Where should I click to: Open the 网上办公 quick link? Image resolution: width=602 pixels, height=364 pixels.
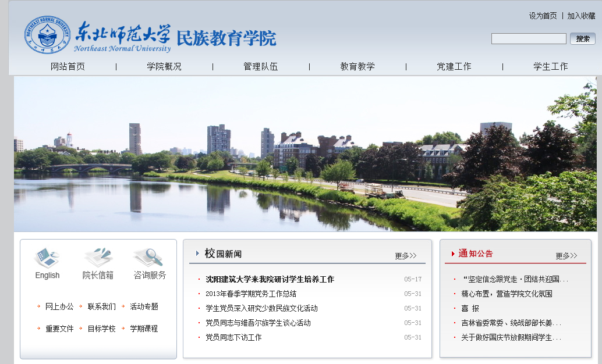pos(59,306)
